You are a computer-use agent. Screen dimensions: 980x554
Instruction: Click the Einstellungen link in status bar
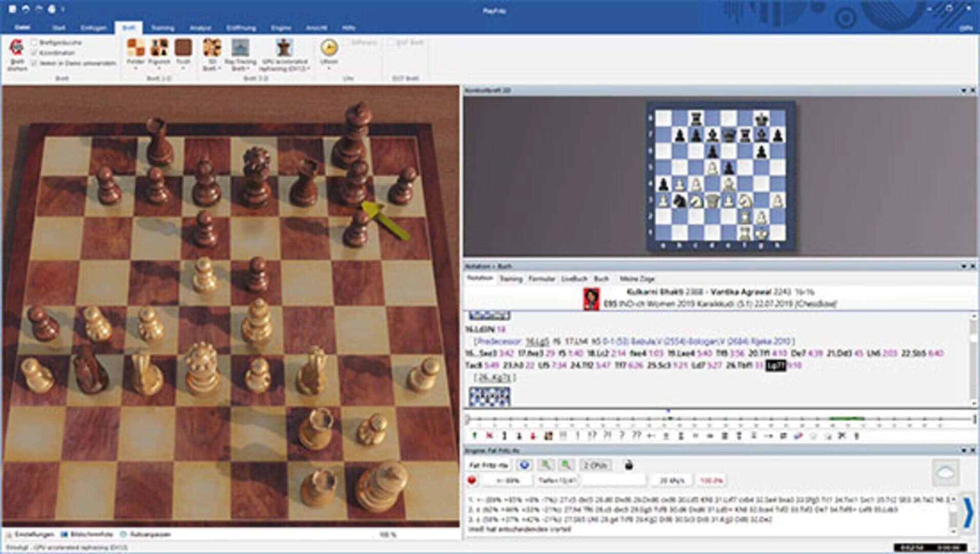point(33,535)
